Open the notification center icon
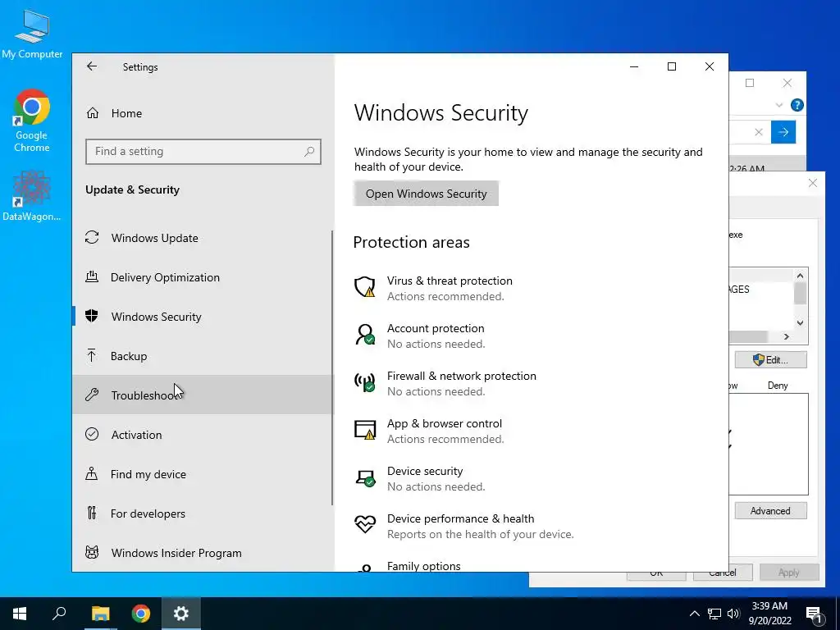Screen dimensions: 840x630 (814, 614)
